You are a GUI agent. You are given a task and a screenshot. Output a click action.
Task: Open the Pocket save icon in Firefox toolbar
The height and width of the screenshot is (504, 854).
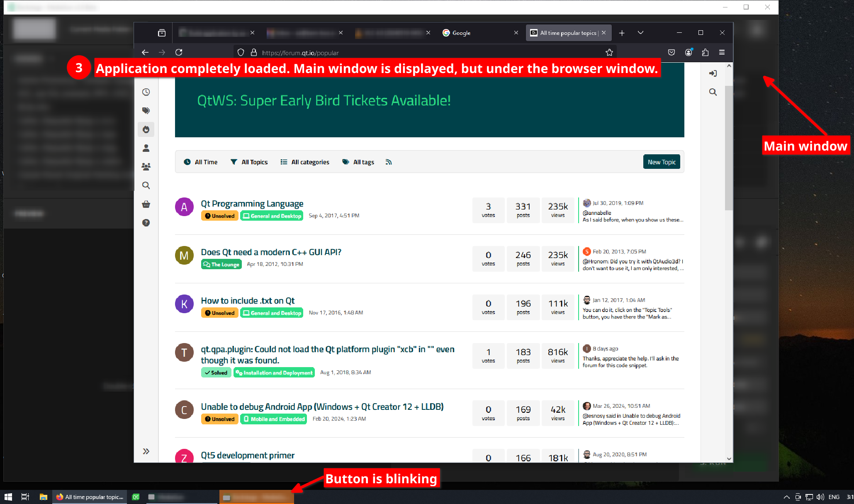[672, 52]
